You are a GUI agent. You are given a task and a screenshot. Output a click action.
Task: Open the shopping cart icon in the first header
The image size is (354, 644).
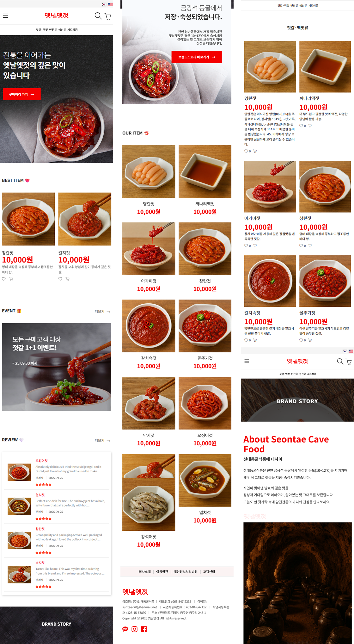(108, 16)
